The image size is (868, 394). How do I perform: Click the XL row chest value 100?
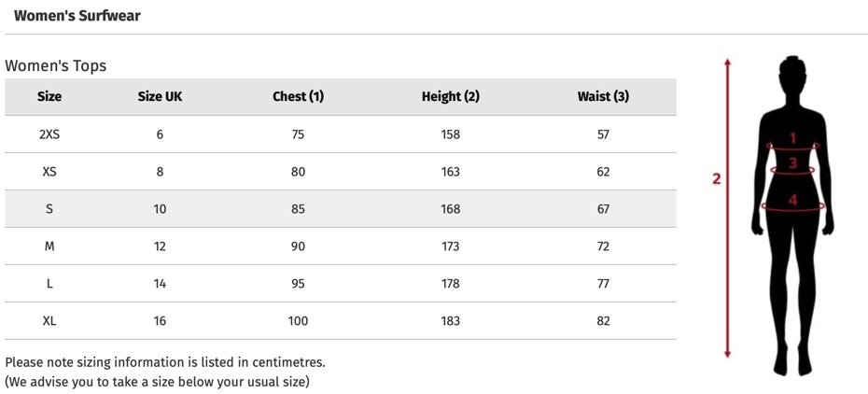tap(298, 321)
